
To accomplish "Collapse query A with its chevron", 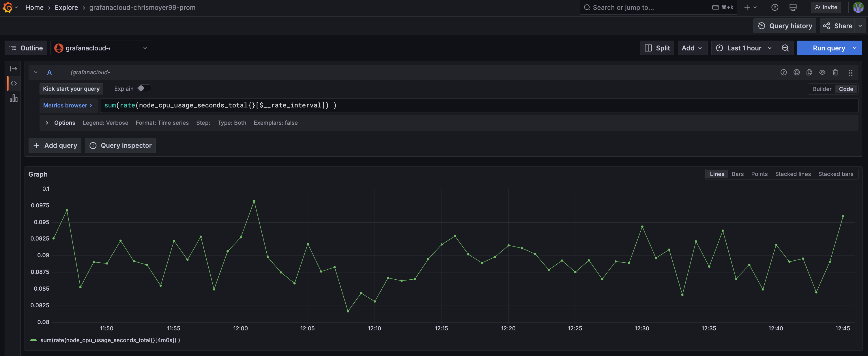I will [35, 72].
